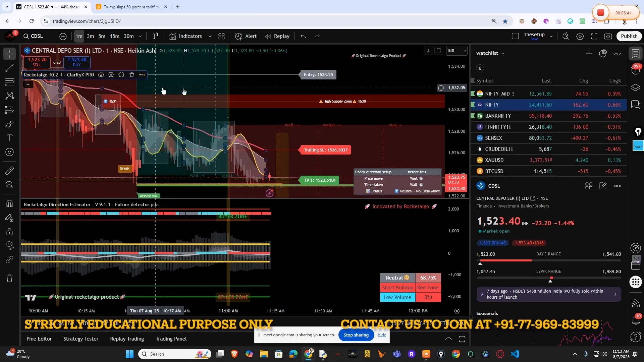Select BTCUSD row in watchlist
The width and height of the screenshot is (644, 362).
coord(549,171)
